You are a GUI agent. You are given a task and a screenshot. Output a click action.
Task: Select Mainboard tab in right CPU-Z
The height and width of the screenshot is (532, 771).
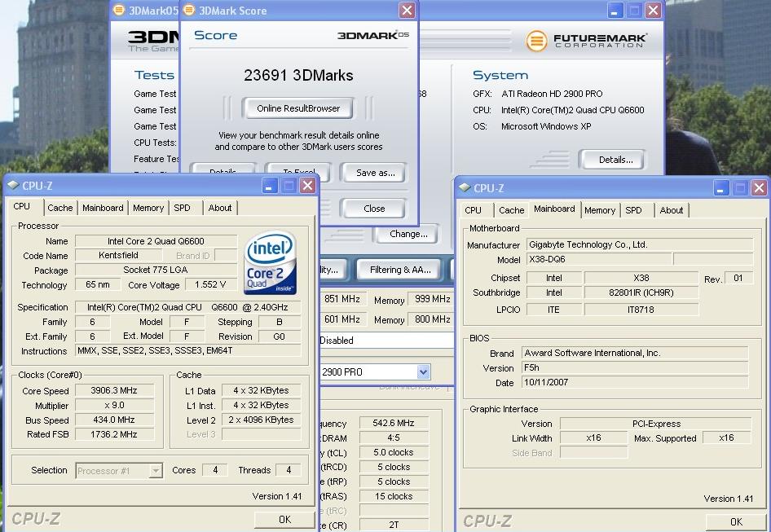tap(554, 209)
